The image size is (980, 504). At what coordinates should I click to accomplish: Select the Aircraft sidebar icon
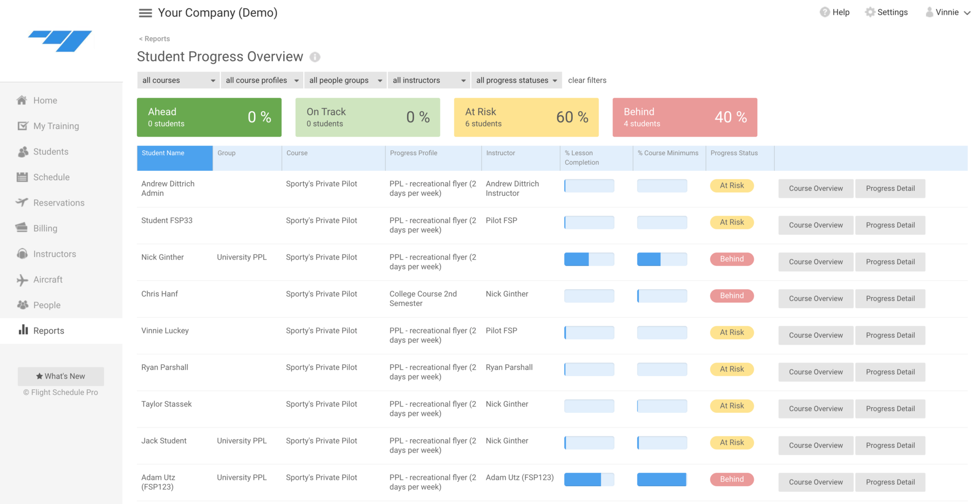click(x=22, y=280)
